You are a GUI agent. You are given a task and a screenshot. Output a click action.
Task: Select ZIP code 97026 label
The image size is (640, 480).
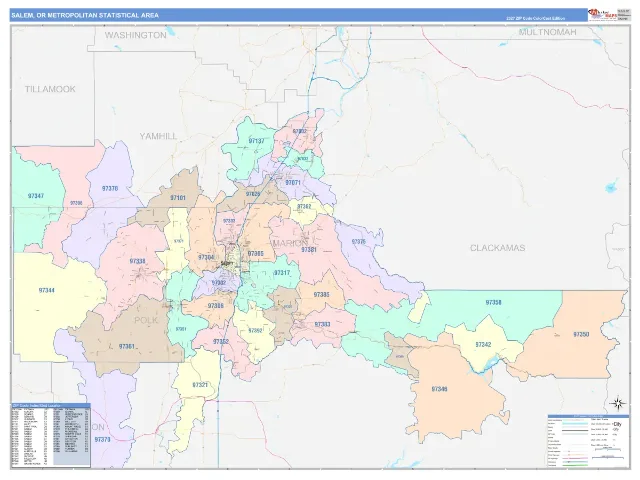tap(253, 194)
